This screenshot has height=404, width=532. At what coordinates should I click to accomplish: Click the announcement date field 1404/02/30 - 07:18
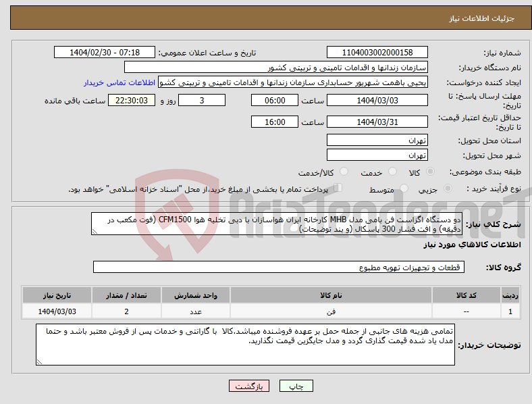(x=105, y=52)
